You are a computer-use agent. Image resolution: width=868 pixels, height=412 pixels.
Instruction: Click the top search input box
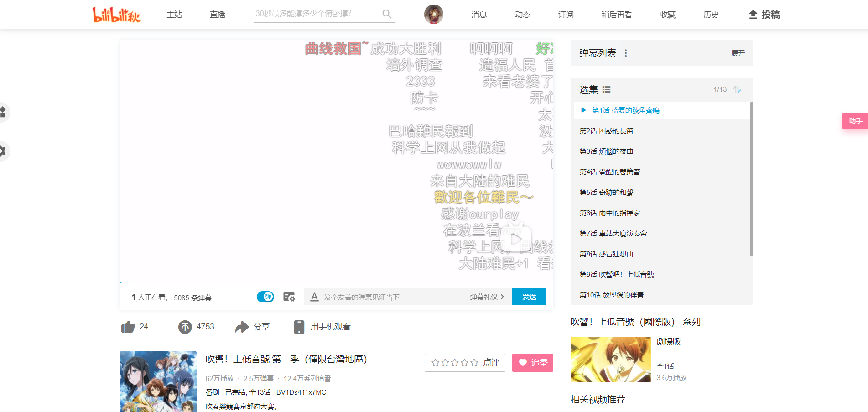[317, 14]
